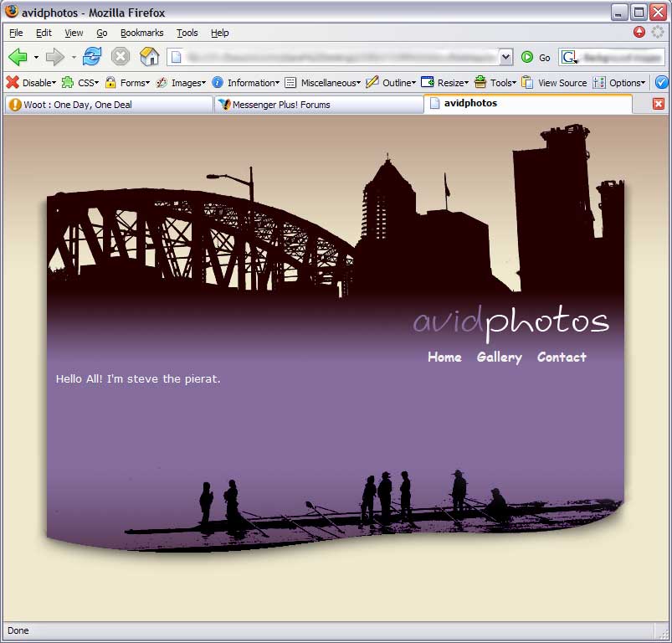The image size is (672, 643).
Task: Expand the CSS menu in developer toolbar
Action: point(80,83)
